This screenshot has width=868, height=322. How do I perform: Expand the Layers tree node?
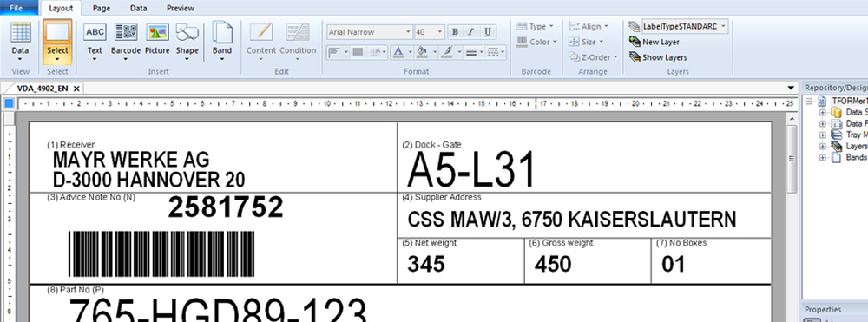(823, 146)
